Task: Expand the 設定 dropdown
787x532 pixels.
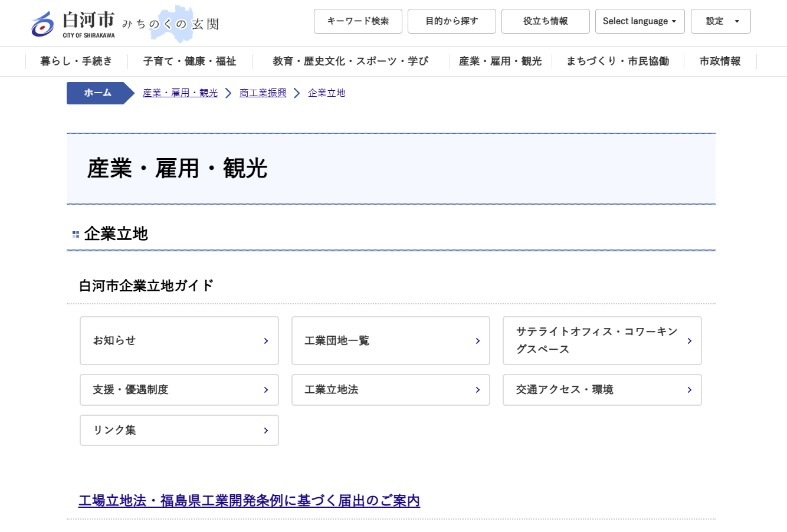Action: click(x=721, y=21)
